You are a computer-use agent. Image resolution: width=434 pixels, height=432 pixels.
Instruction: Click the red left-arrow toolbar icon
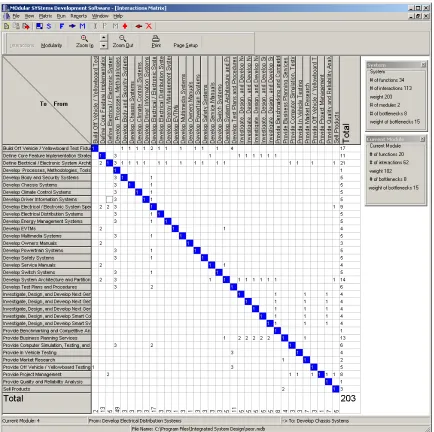pyautogui.click(x=139, y=26)
